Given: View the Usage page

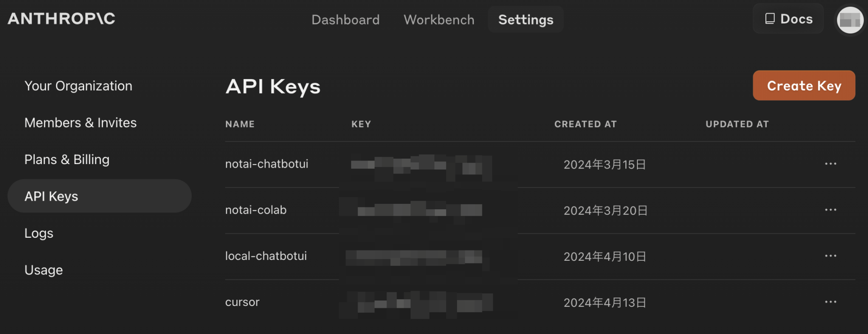Looking at the screenshot, I should tap(43, 270).
